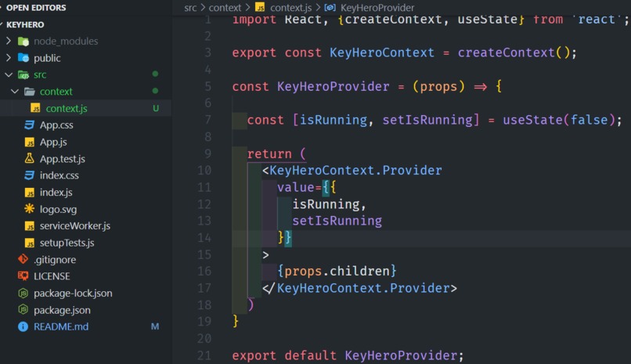Collapse the KEYHERO project section

pos(2,24)
